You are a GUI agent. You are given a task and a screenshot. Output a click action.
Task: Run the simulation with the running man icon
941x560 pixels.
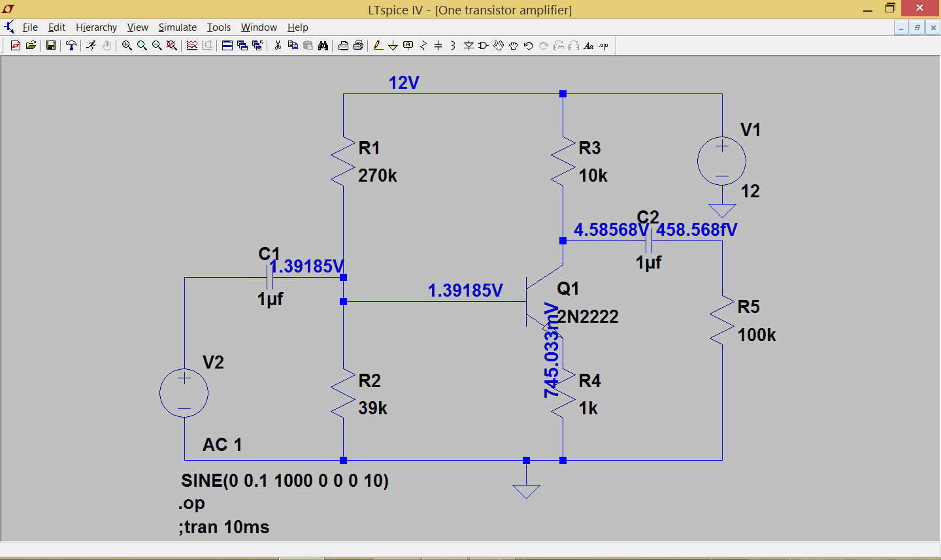pos(91,46)
